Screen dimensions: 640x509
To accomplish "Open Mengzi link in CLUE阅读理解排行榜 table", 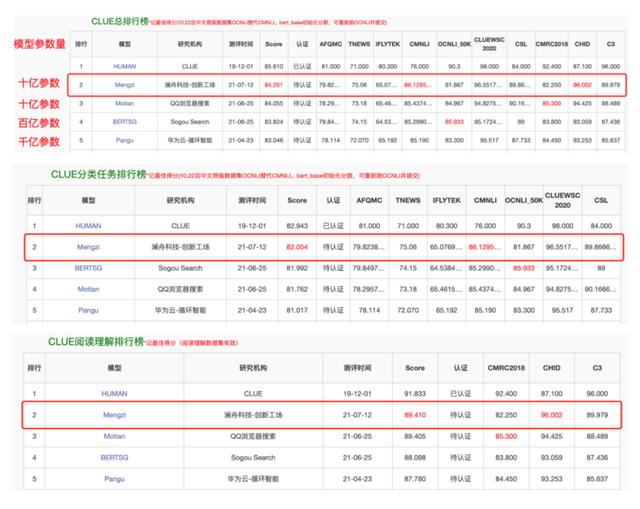I will (x=114, y=415).
